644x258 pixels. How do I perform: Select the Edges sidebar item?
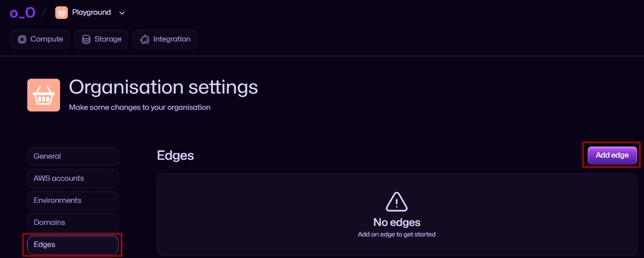click(x=73, y=245)
